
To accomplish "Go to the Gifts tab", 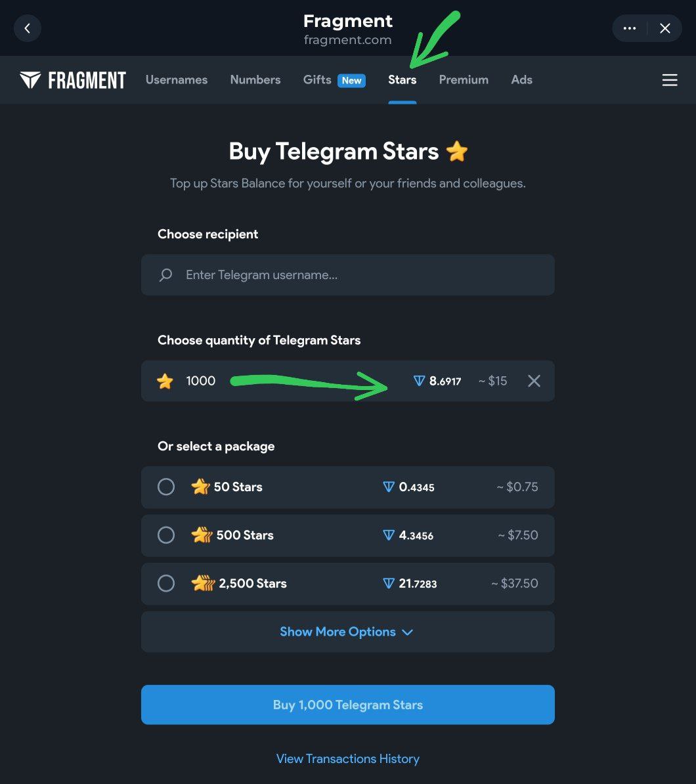I will pyautogui.click(x=317, y=79).
